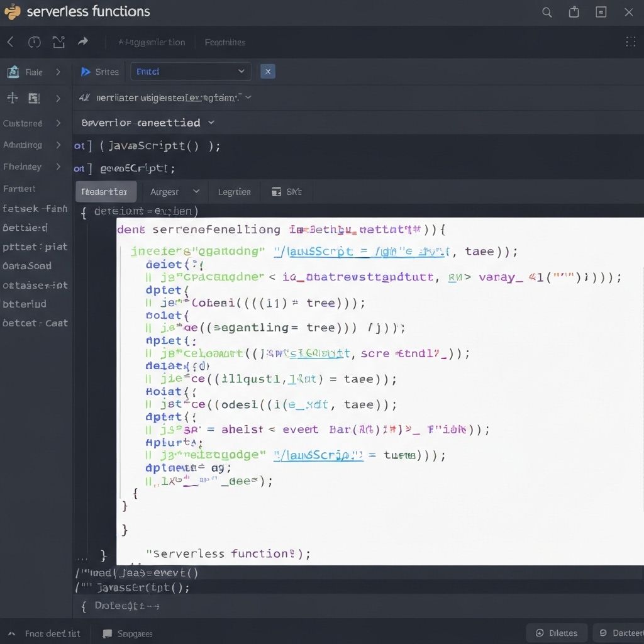Click the Python logo in the title bar
Screen dimensions: 644x644
point(11,11)
